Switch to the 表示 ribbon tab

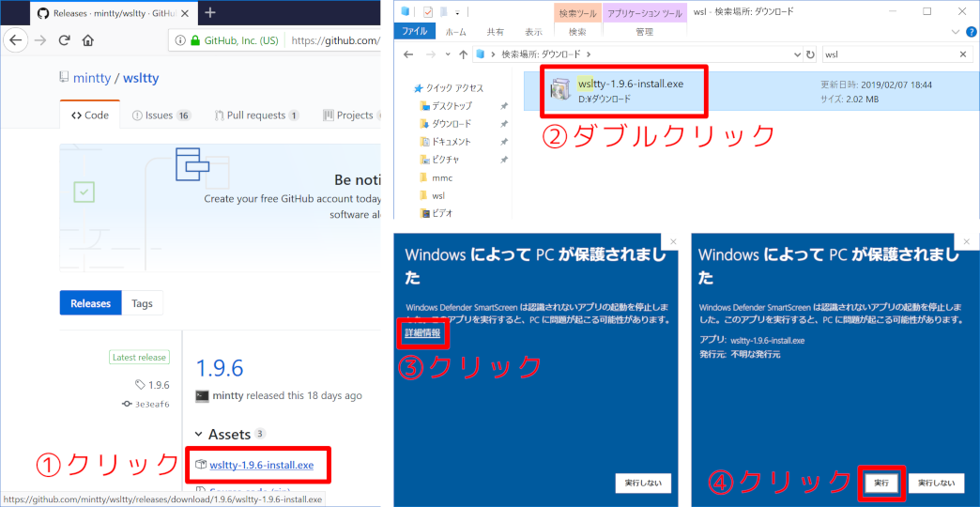click(533, 31)
